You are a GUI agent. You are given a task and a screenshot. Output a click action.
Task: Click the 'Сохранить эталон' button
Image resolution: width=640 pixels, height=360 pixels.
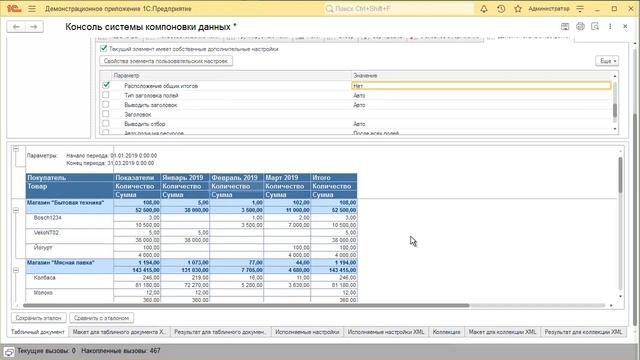click(x=38, y=318)
